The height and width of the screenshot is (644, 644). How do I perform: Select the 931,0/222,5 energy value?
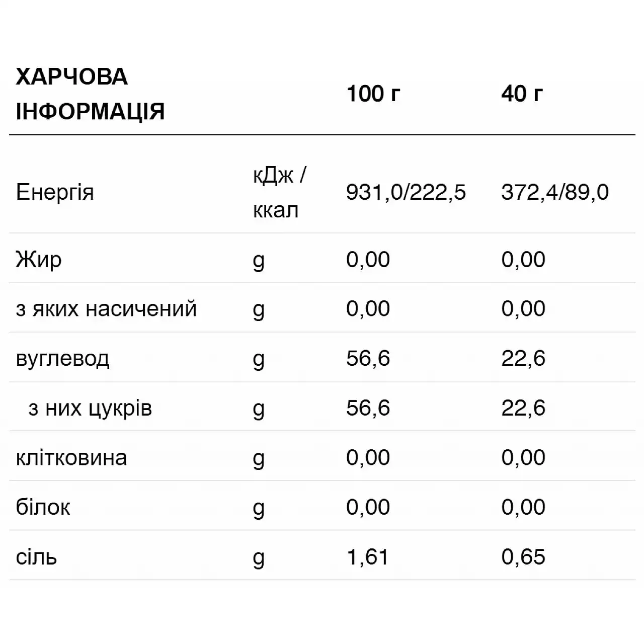pyautogui.click(x=407, y=193)
